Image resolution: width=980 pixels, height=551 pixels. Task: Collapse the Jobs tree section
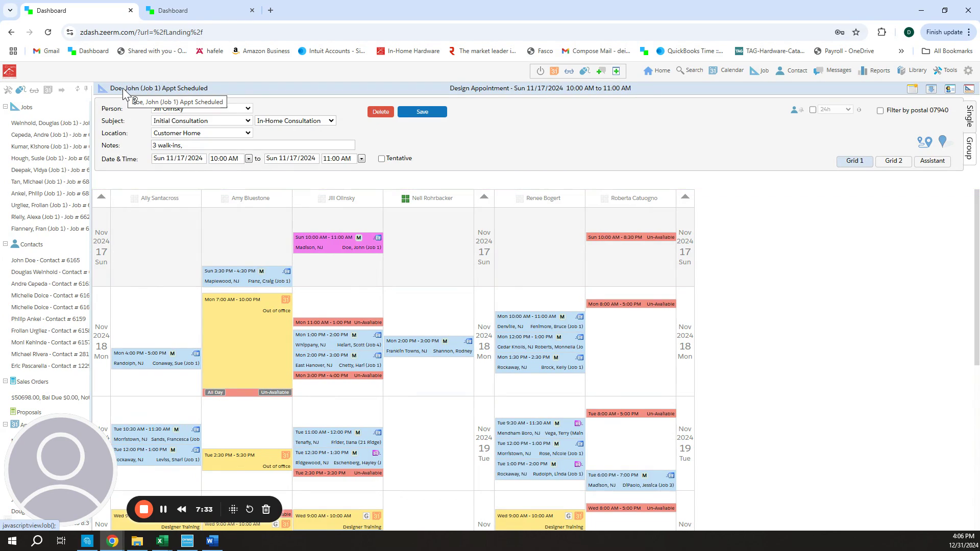[6, 107]
